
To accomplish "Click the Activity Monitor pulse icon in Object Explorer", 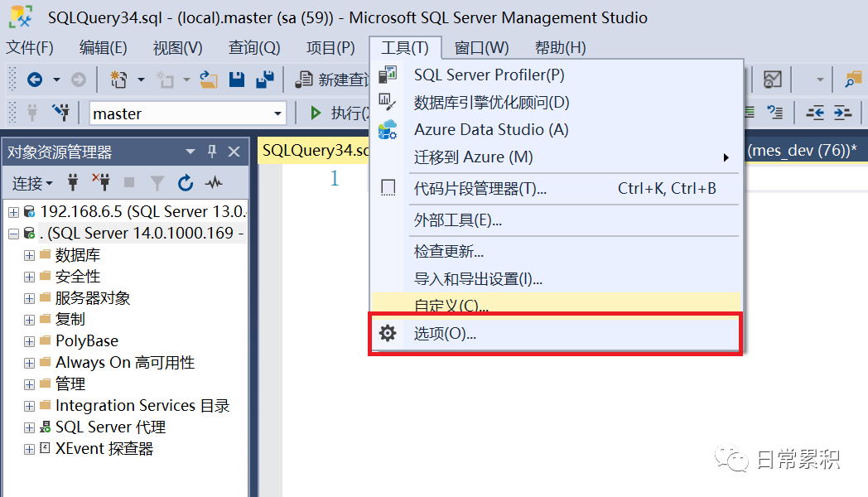I will [214, 182].
